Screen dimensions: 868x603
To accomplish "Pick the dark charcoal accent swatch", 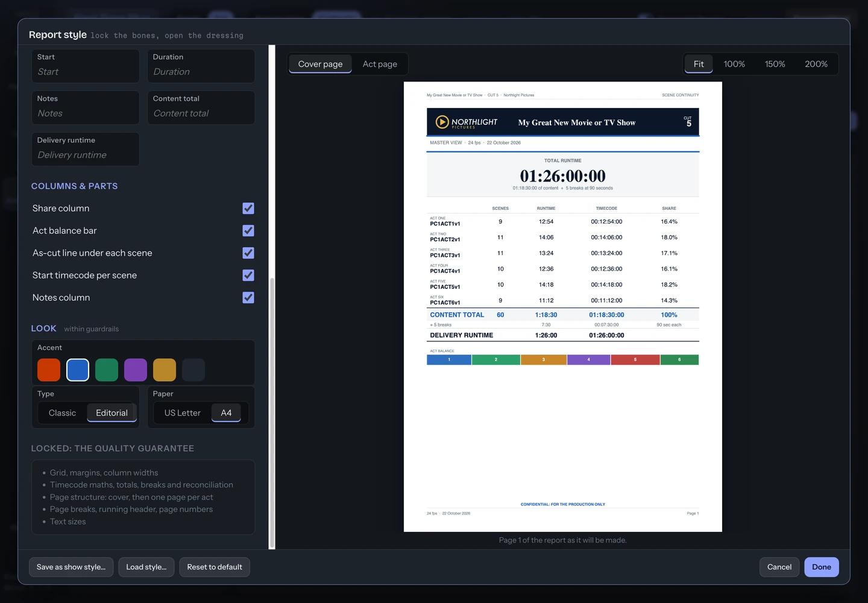I will pyautogui.click(x=193, y=370).
